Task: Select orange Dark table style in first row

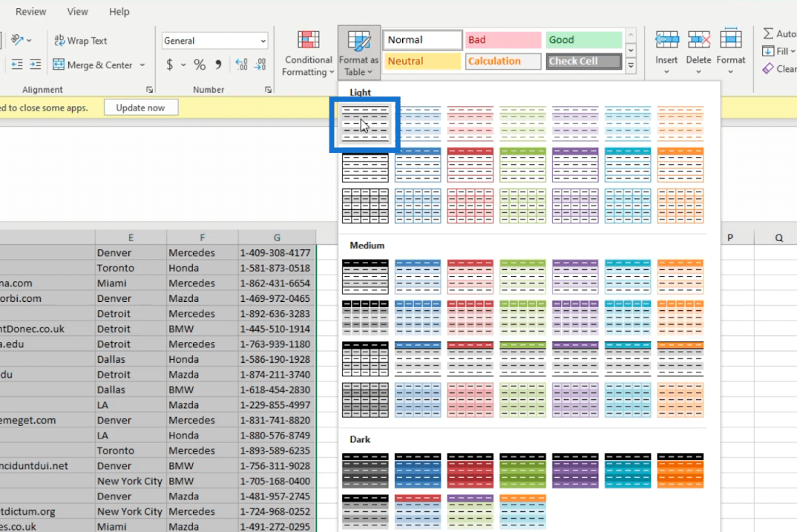Action: [x=680, y=471]
